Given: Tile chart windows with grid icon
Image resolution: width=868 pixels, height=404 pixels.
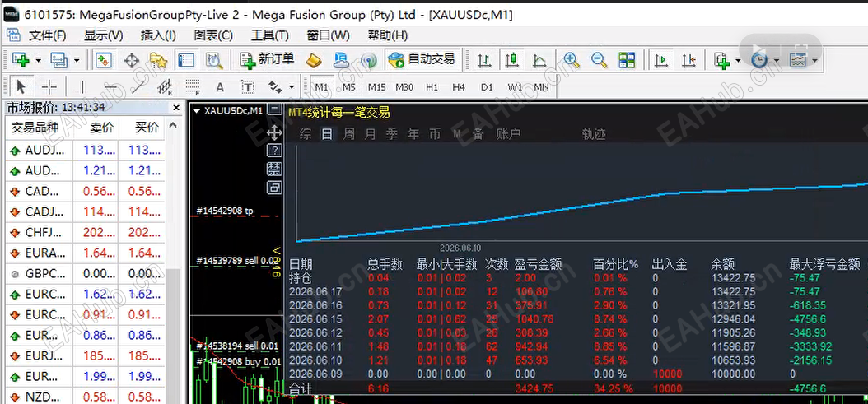Looking at the screenshot, I should (628, 60).
